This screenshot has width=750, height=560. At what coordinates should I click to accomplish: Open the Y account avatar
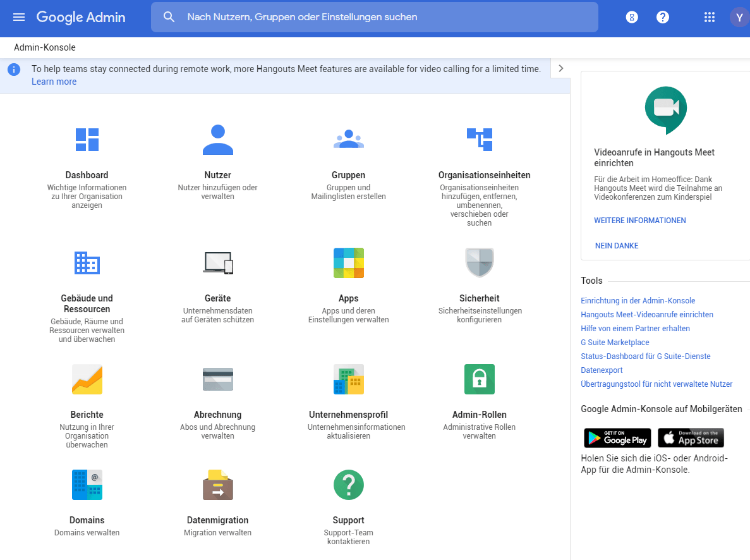pyautogui.click(x=739, y=17)
